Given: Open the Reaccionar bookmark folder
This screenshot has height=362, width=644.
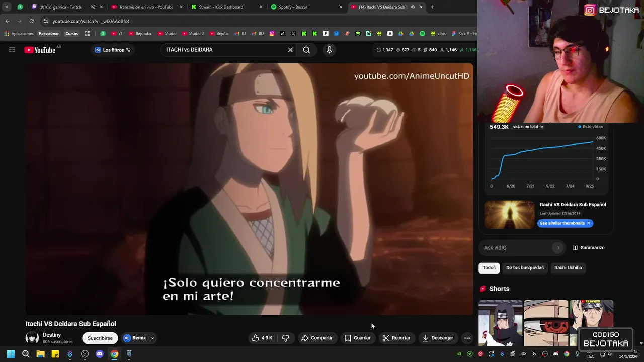Looking at the screenshot, I should (49, 34).
